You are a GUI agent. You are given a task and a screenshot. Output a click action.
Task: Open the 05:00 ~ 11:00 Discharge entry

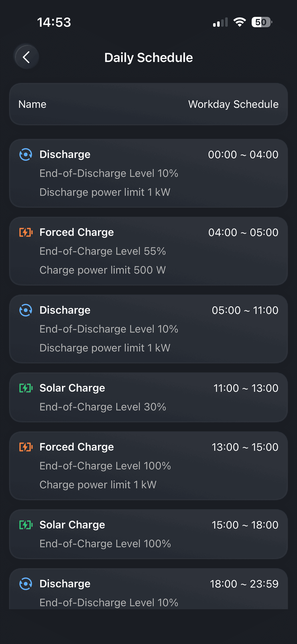pyautogui.click(x=149, y=329)
